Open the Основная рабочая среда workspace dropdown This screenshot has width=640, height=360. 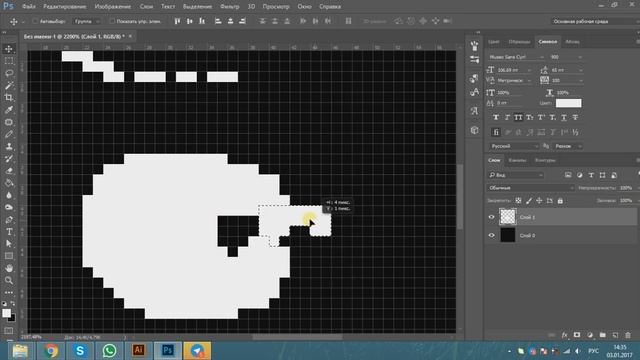click(x=594, y=21)
